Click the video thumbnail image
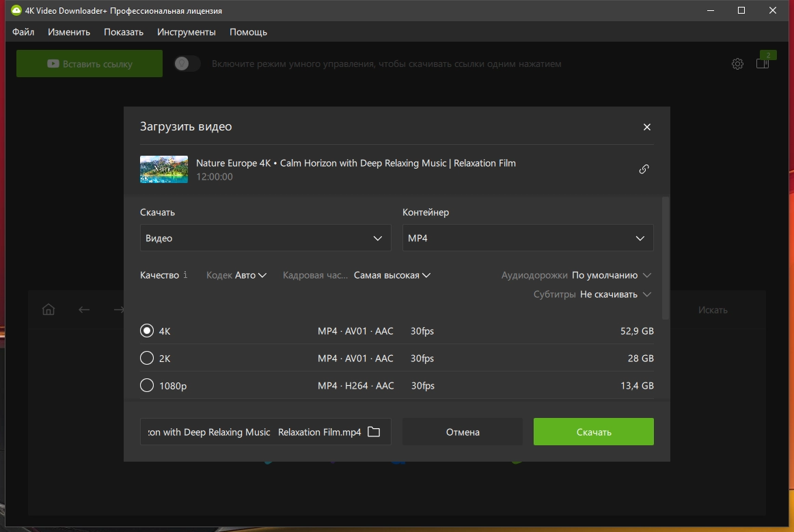This screenshot has height=532, width=794. coord(163,169)
